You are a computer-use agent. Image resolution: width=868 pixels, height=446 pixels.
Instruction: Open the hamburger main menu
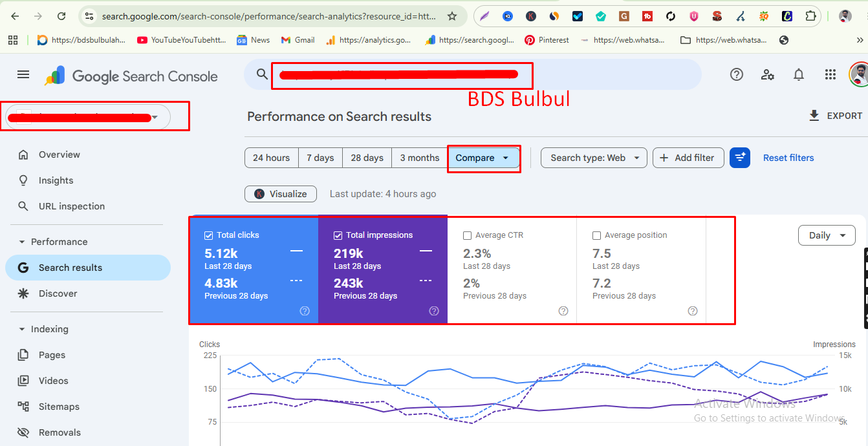click(x=23, y=75)
